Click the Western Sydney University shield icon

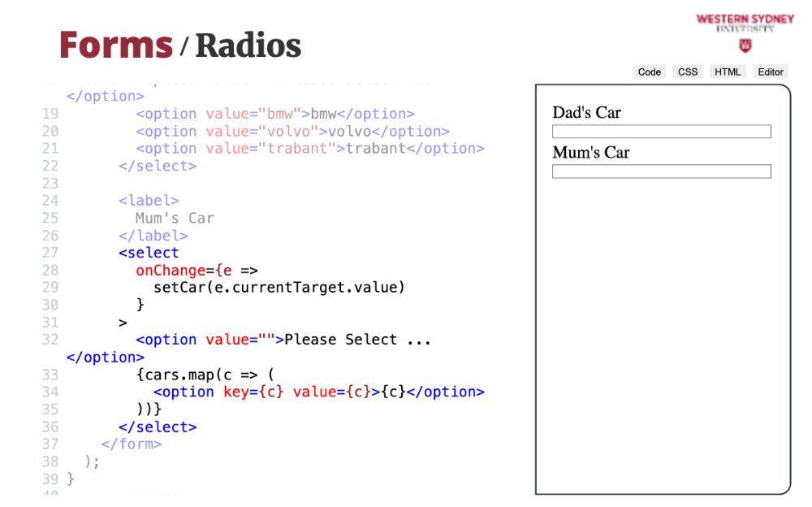(x=745, y=45)
